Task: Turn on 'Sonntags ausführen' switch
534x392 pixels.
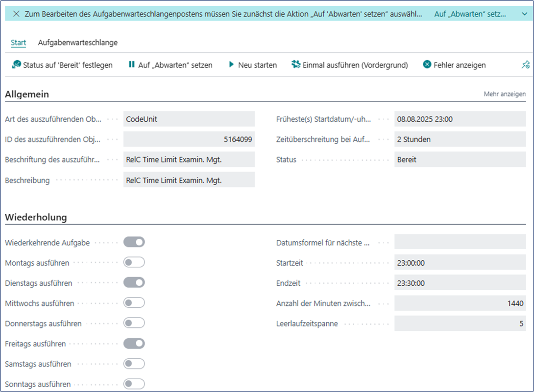Action: click(134, 384)
